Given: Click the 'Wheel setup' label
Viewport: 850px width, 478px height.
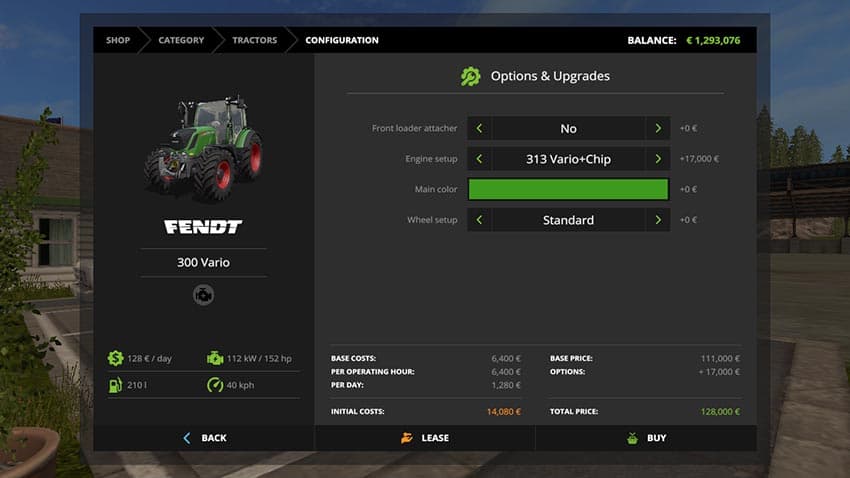Looking at the screenshot, I should pos(432,220).
